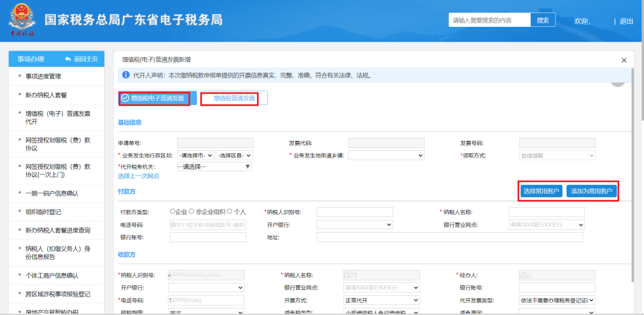Image resolution: width=644 pixels, height=315 pixels.
Task: Open 网签授权划缴税（费）款协议(一次上门) item
Action: (58, 171)
